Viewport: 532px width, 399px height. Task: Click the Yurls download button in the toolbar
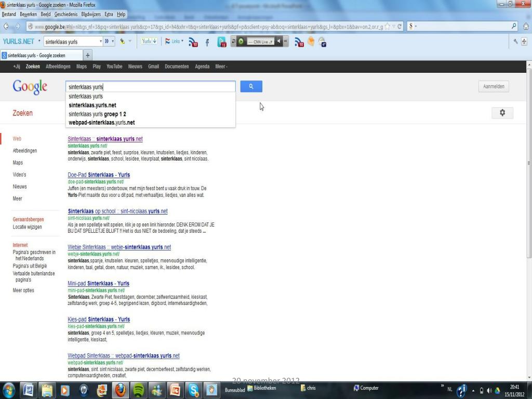pyautogui.click(x=149, y=42)
